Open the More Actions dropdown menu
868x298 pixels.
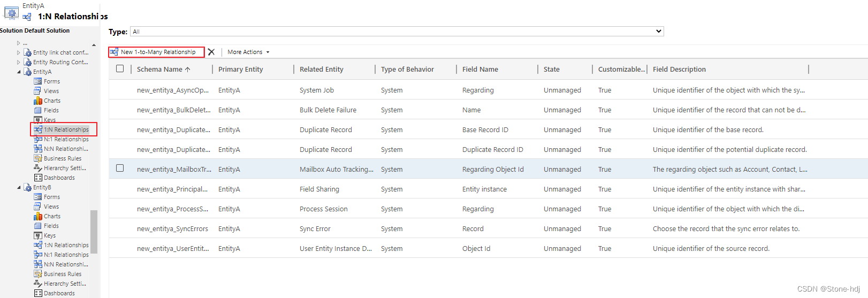click(x=248, y=52)
